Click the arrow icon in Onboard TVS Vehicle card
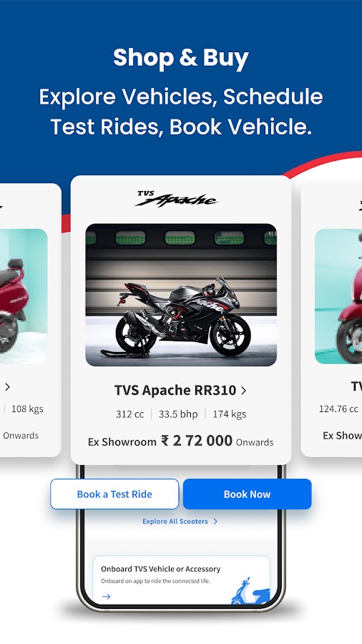This screenshot has width=362, height=644. pyautogui.click(x=107, y=596)
